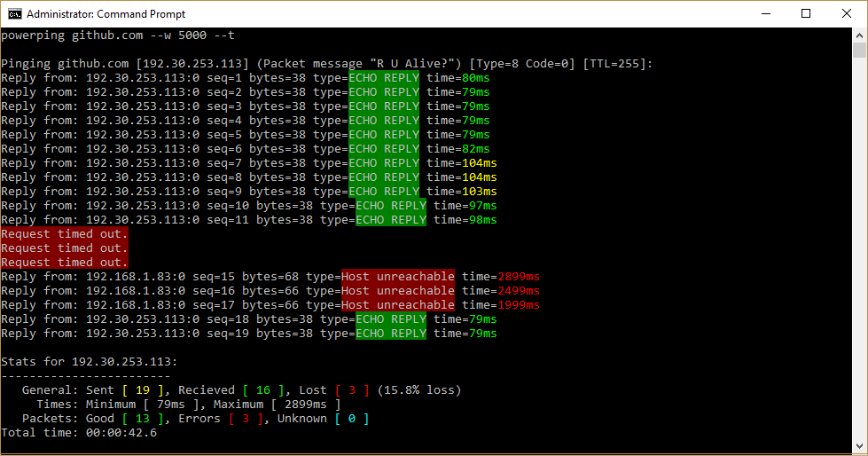Image resolution: width=868 pixels, height=456 pixels.
Task: Click the scrollbar down arrow
Action: coord(859,446)
